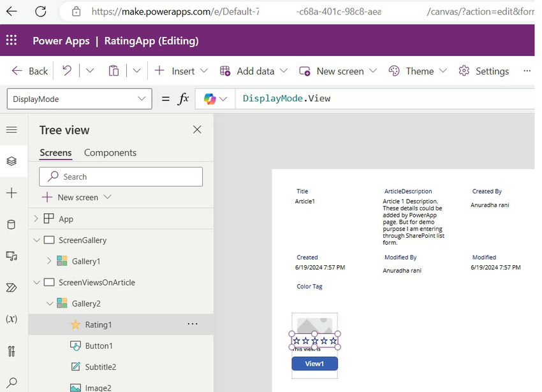This screenshot has width=542, height=392.
Task: Open the Media pane icon
Action: point(11,256)
